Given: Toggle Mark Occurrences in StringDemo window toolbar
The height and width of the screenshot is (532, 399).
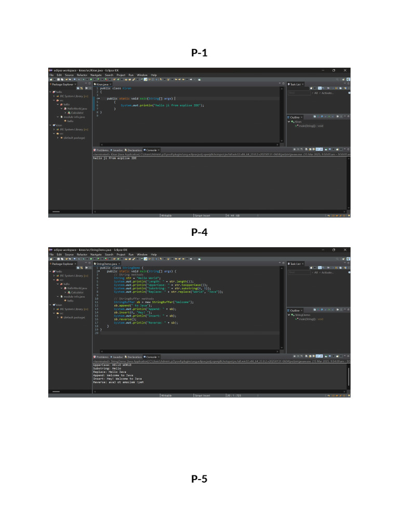Looking at the screenshot, I should pos(145,259).
